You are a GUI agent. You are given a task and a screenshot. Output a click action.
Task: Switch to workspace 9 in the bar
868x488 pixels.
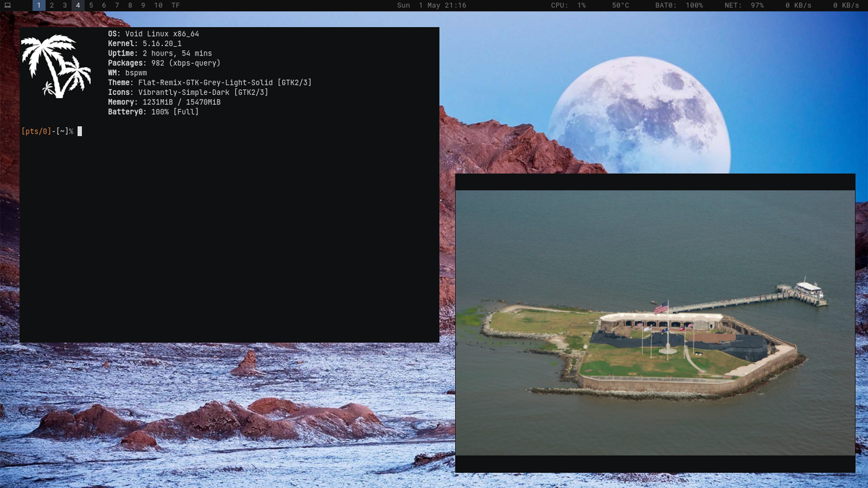tap(143, 5)
